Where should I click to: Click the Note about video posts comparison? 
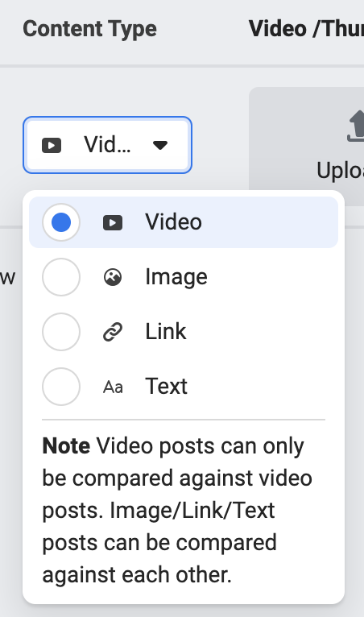177,511
